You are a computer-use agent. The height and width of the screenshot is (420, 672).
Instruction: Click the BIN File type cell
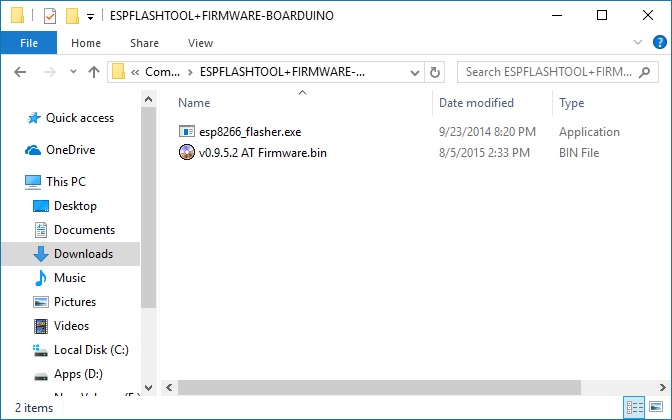pyautogui.click(x=579, y=153)
